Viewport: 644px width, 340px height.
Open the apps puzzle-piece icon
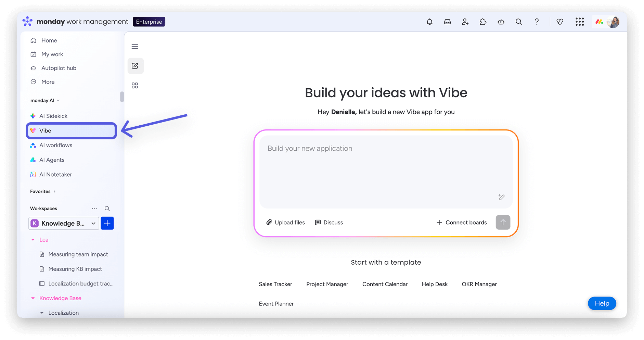[483, 22]
